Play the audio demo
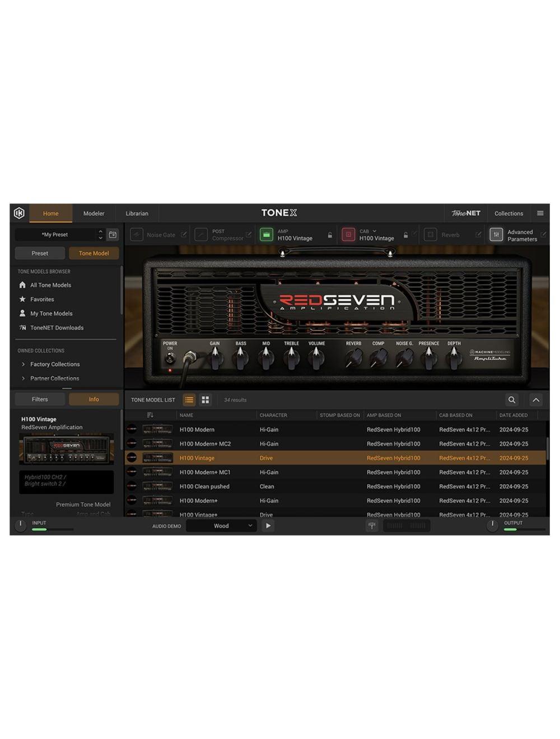The width and height of the screenshot is (560, 739). click(x=268, y=526)
